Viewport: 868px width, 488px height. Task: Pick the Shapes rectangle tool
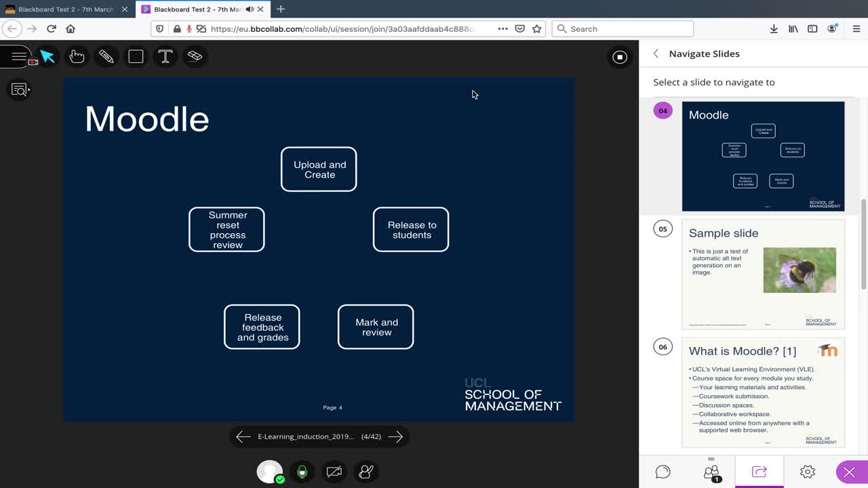[x=136, y=57]
